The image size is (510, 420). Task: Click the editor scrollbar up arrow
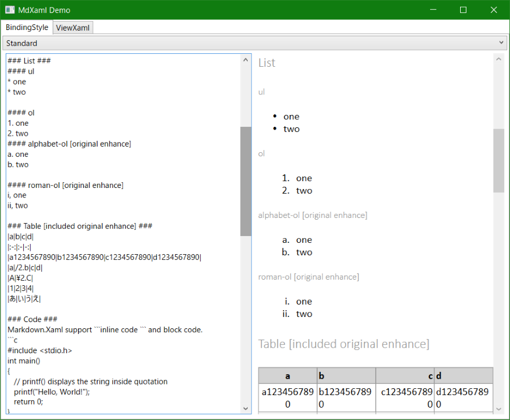245,60
